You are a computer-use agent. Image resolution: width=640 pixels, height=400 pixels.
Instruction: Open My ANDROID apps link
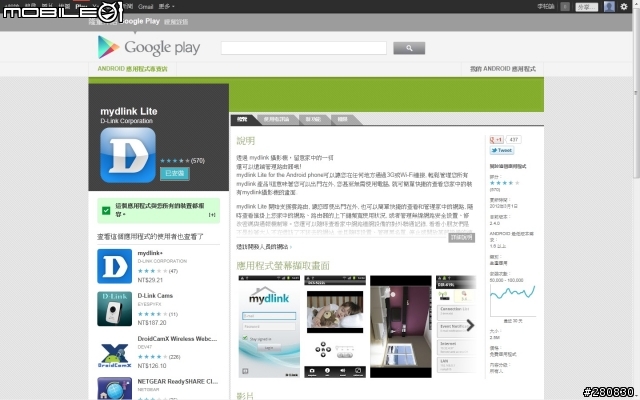click(502, 69)
